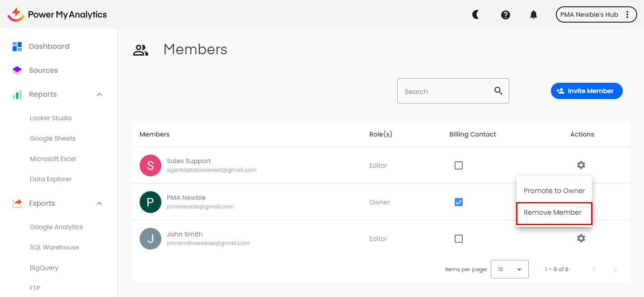This screenshot has width=644, height=297.
Task: Click the Sources layers icon
Action: coord(17,70)
